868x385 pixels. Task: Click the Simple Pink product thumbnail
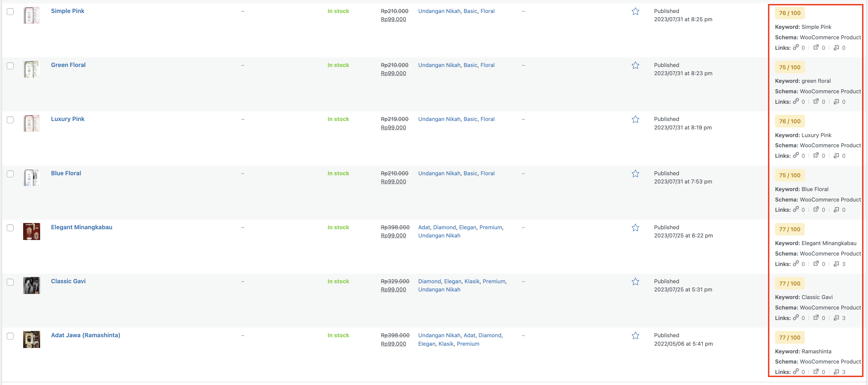tap(31, 15)
